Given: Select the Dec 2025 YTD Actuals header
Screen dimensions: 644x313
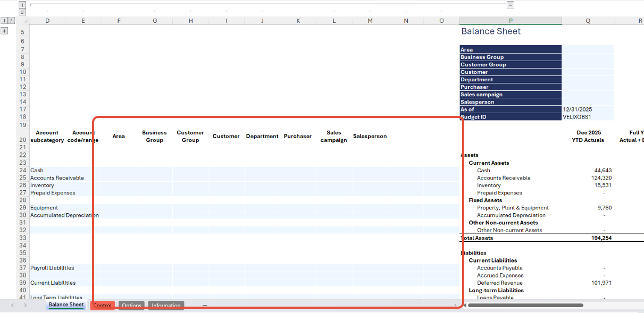Looking at the screenshot, I should (588, 137).
